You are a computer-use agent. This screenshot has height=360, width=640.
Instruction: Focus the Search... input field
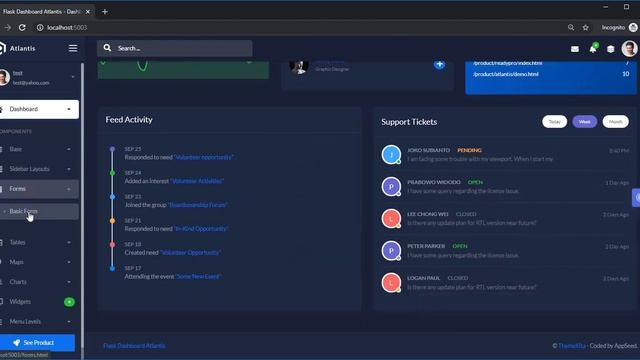(x=175, y=48)
